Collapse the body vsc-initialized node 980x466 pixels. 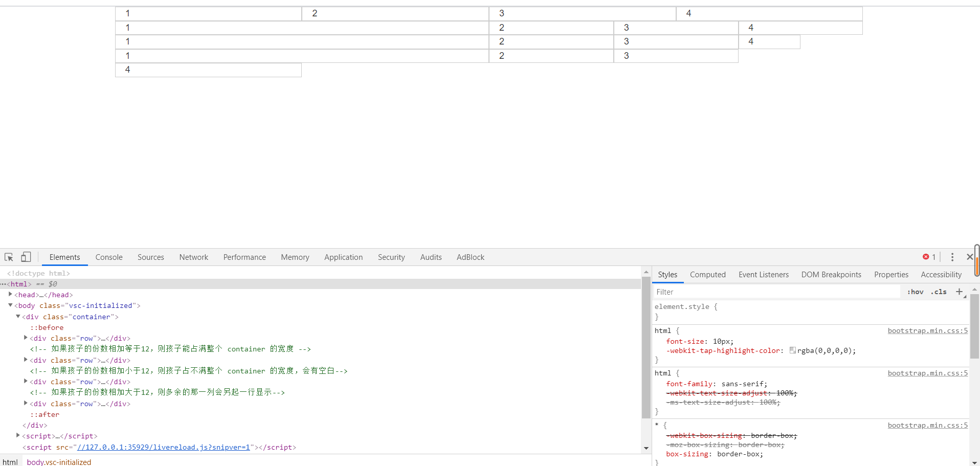coord(10,305)
